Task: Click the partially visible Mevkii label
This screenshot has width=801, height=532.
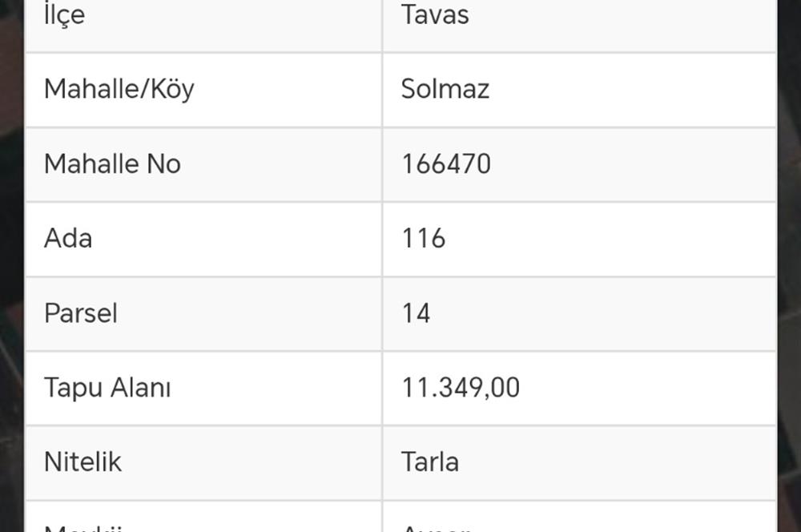Action: 83,527
